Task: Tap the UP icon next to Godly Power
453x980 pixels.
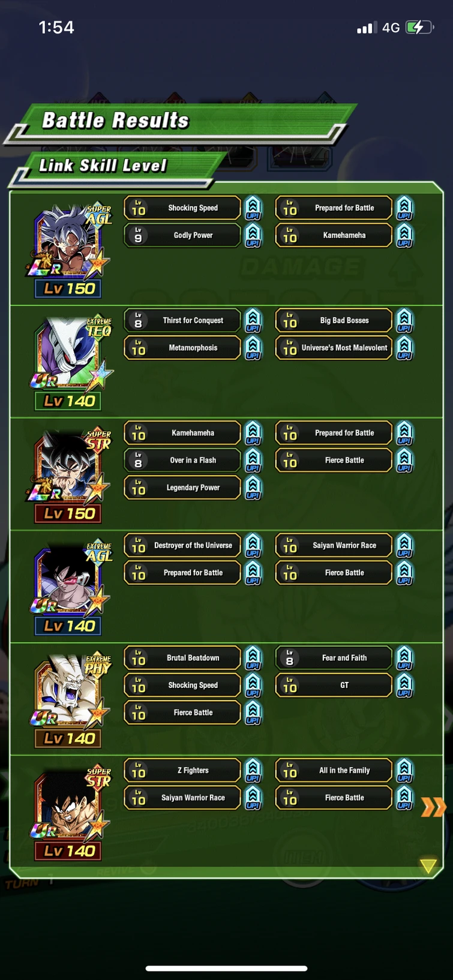Action: 253,236
